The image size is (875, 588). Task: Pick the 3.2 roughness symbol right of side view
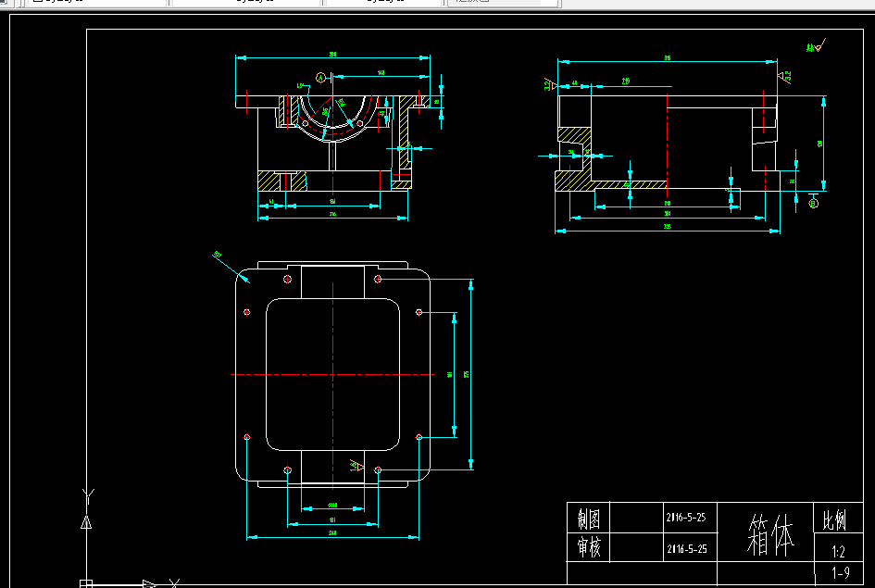point(784,77)
